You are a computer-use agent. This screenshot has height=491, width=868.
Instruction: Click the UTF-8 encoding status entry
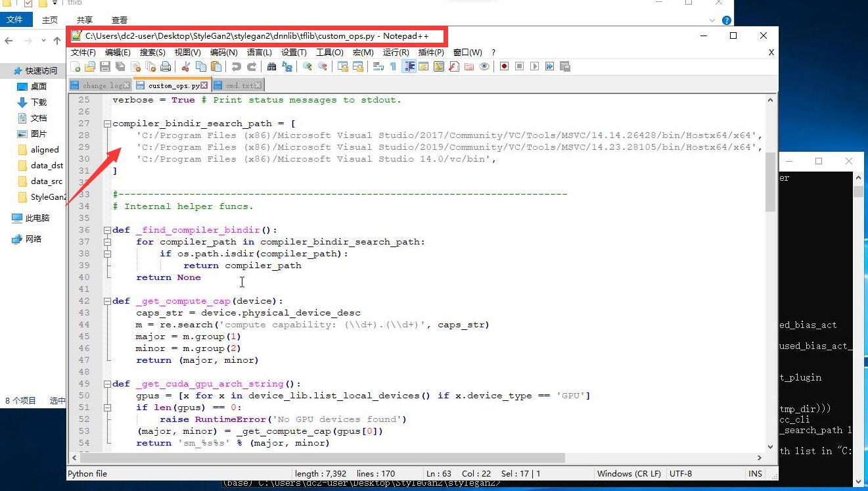(681, 473)
